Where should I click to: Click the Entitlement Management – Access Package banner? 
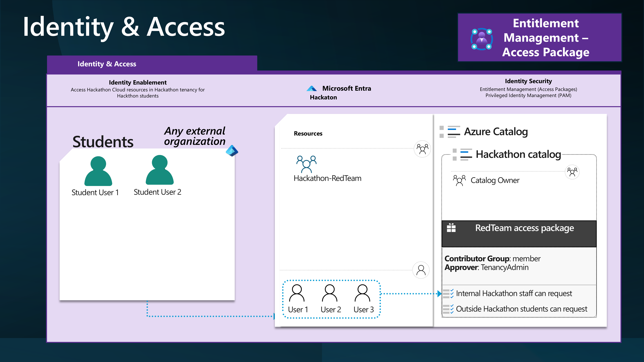point(540,37)
